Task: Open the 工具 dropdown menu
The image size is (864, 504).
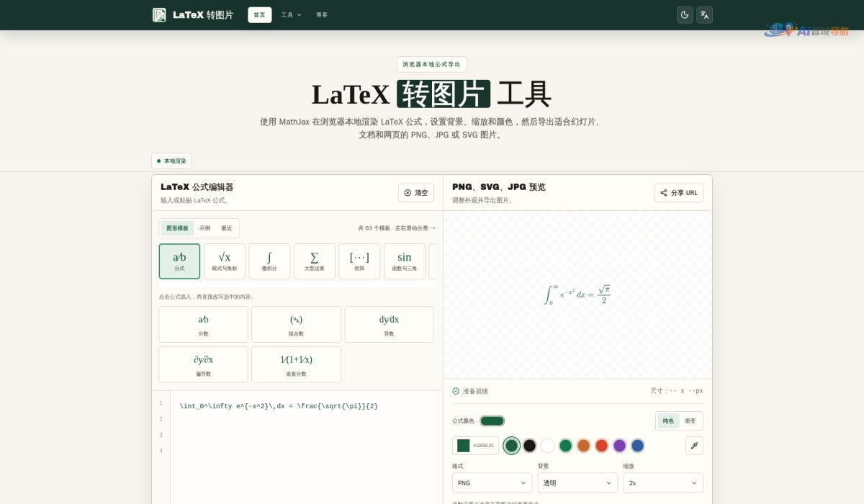Action: point(291,14)
